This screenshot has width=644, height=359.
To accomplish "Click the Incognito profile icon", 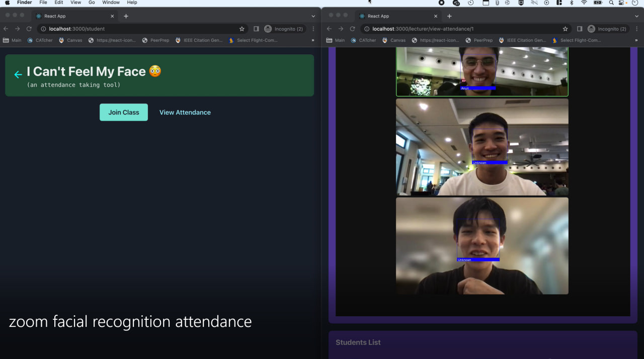I will coord(267,29).
